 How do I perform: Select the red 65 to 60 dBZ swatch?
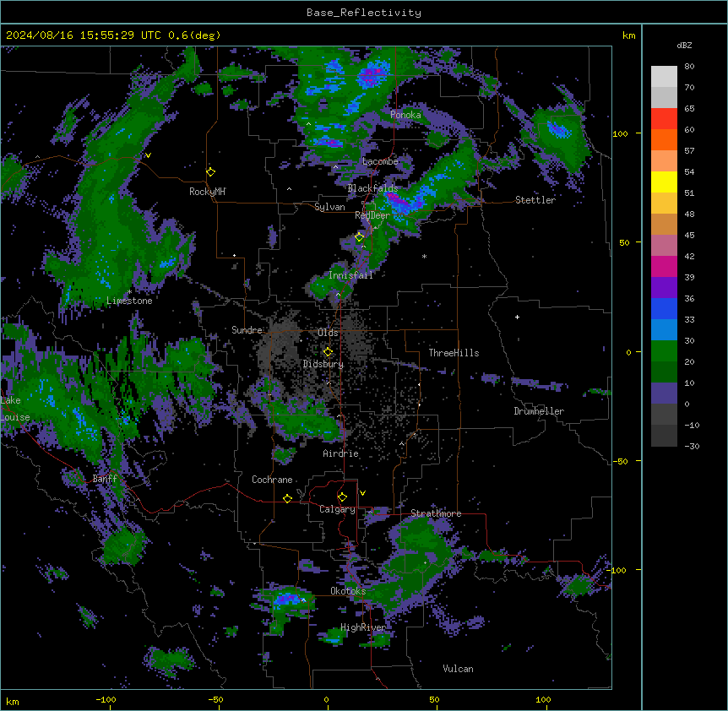(x=664, y=119)
